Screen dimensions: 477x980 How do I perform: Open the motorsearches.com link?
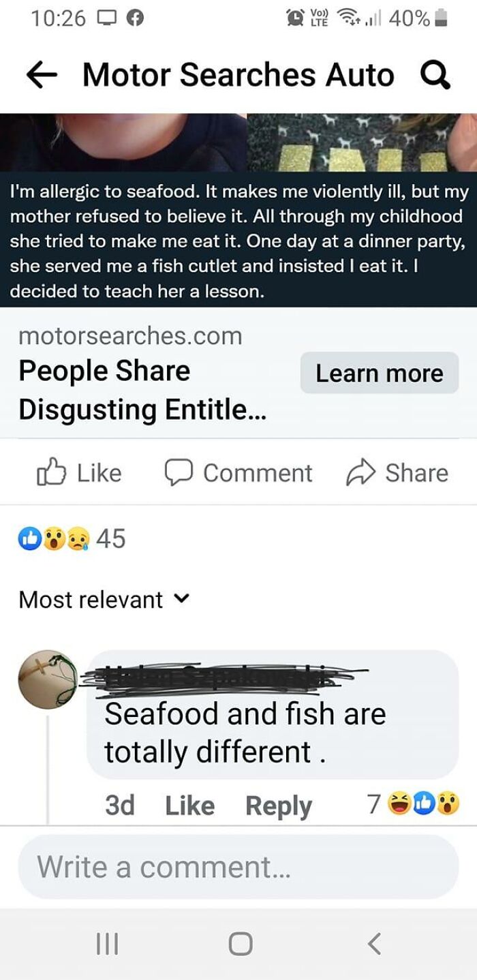click(x=132, y=335)
